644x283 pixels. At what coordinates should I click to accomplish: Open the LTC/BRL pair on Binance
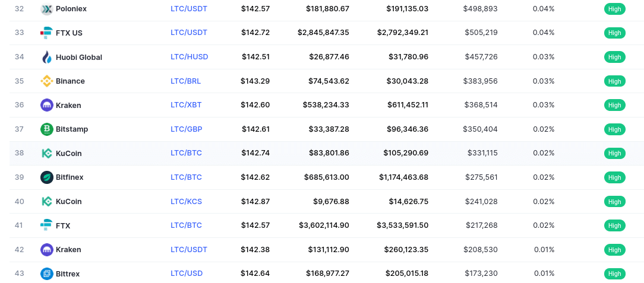coord(185,81)
